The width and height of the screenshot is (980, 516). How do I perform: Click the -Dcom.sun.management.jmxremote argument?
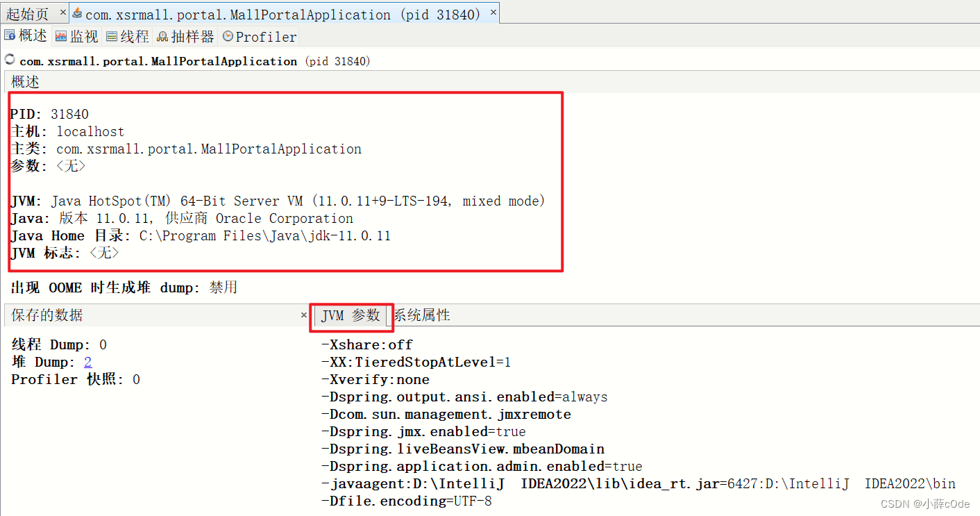[x=446, y=414]
